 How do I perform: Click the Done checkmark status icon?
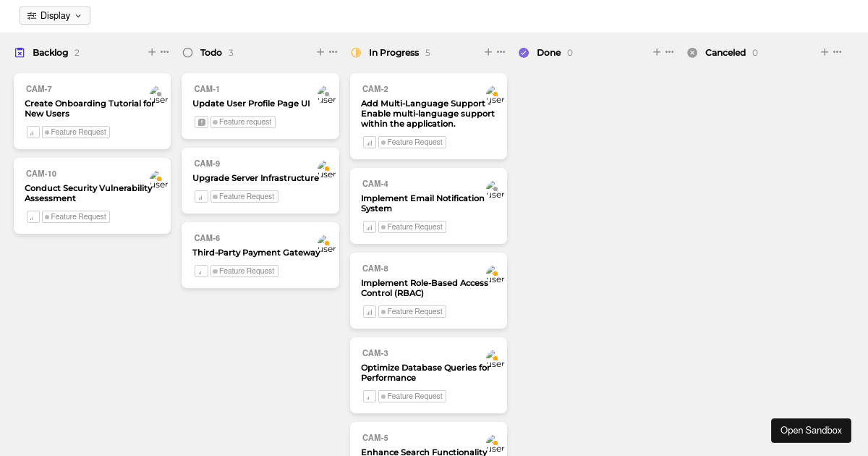coord(524,52)
